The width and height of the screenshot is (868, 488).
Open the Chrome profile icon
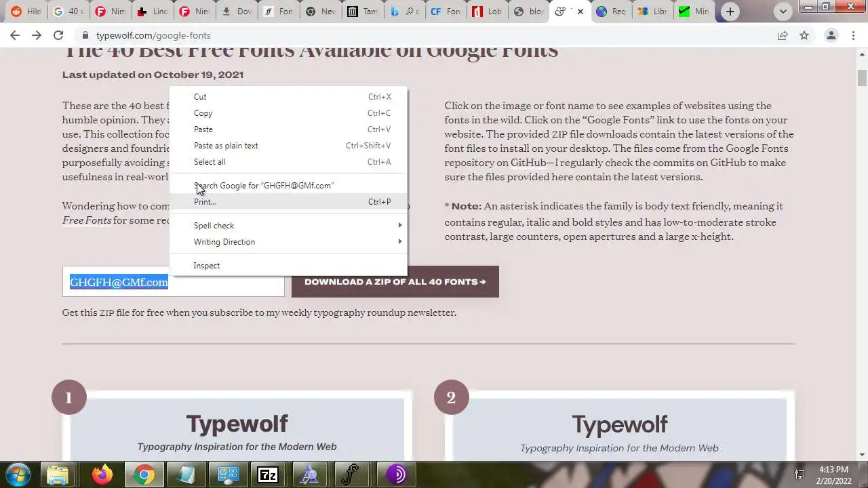(x=831, y=35)
